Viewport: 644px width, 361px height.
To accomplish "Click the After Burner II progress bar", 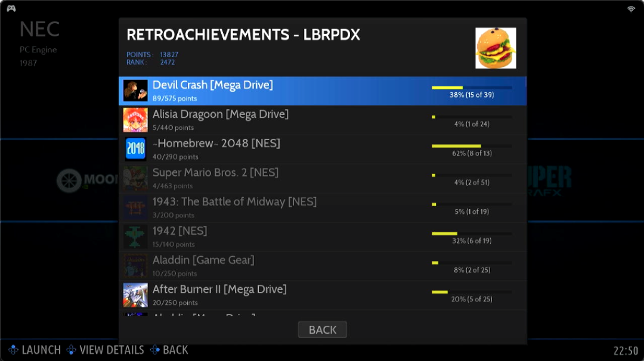I will (x=472, y=292).
